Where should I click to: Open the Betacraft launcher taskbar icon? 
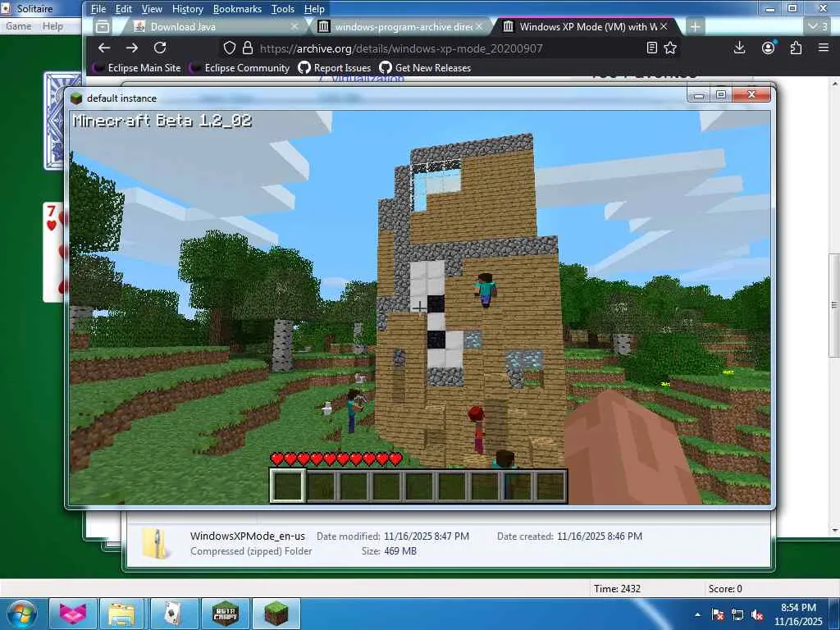click(226, 614)
